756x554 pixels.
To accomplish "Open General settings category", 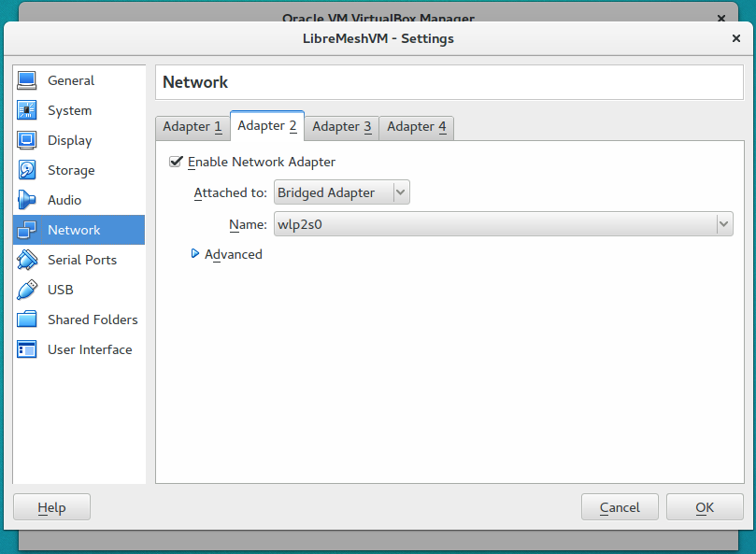I will click(x=79, y=80).
